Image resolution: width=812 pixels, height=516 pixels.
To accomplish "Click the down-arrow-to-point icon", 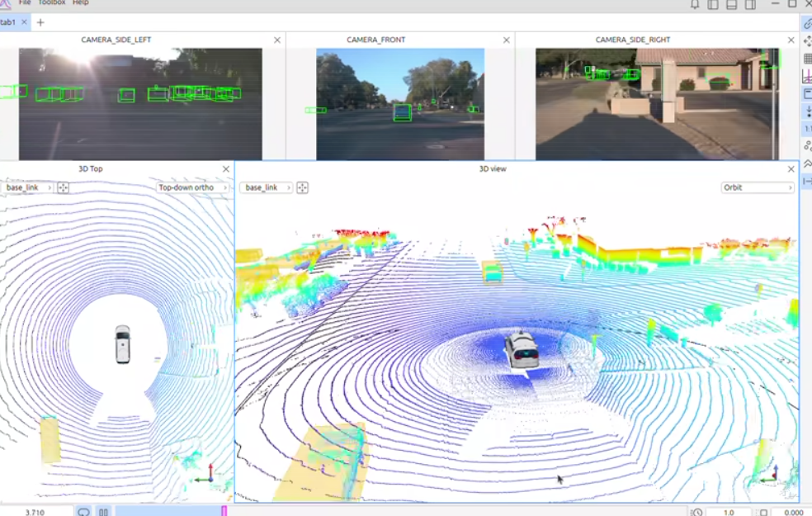I will tap(807, 111).
